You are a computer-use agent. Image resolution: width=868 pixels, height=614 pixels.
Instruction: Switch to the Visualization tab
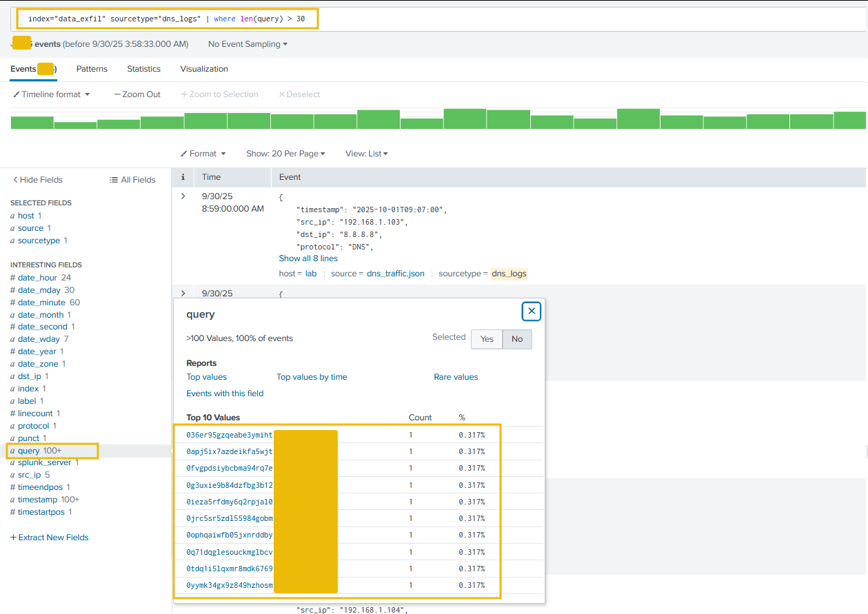pos(204,69)
